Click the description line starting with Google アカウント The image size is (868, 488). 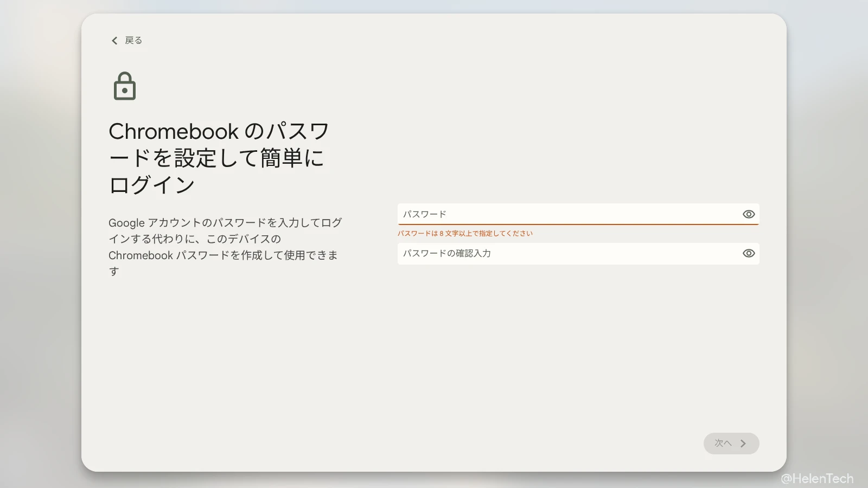pos(225,223)
